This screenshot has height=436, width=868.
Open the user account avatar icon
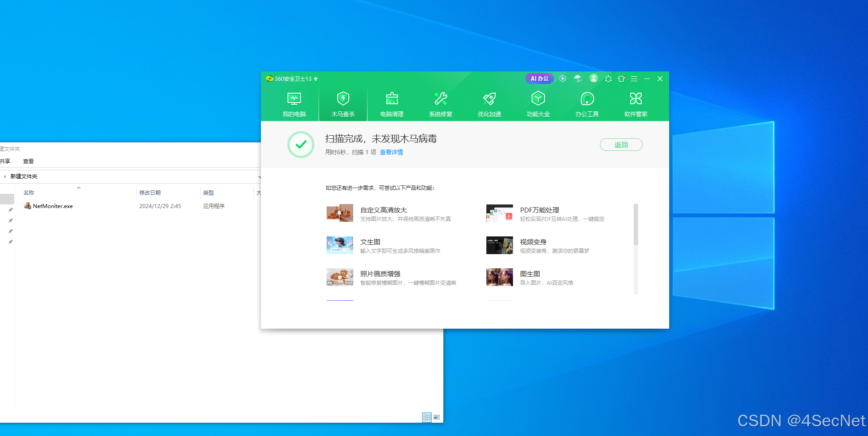593,78
